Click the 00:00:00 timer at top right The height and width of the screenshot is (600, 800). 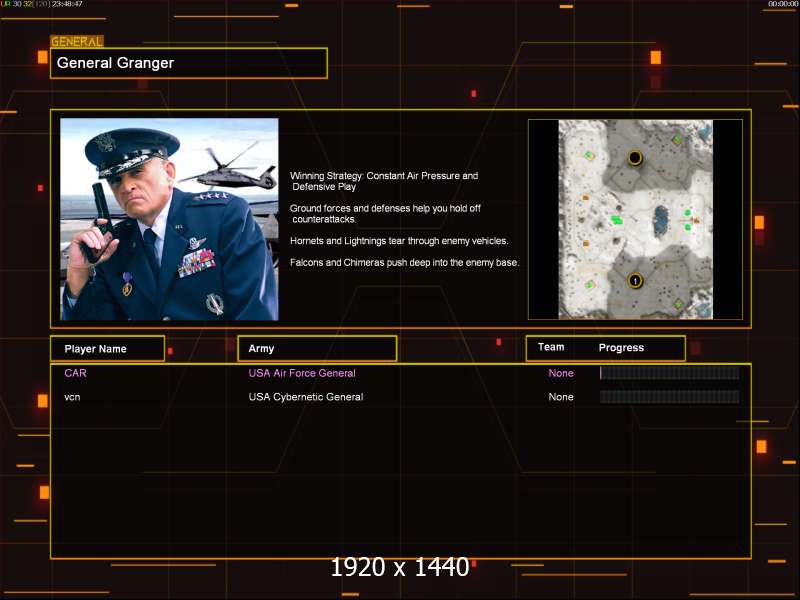click(x=783, y=4)
